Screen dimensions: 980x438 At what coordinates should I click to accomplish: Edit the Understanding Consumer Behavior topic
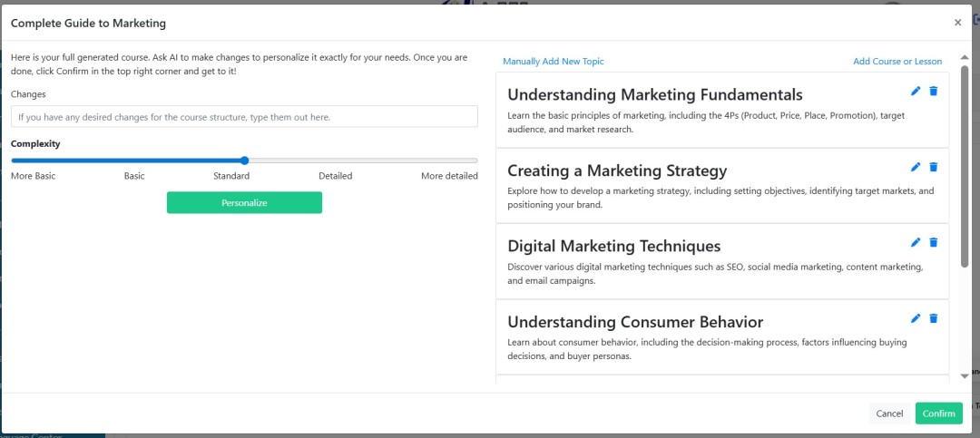[x=916, y=318]
